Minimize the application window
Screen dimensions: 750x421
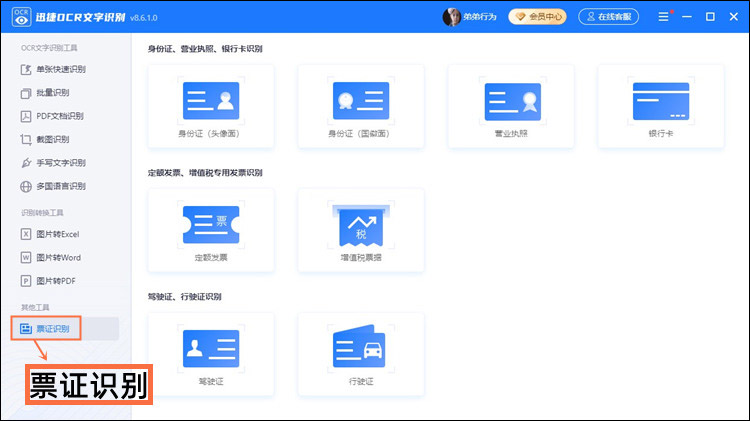(687, 17)
